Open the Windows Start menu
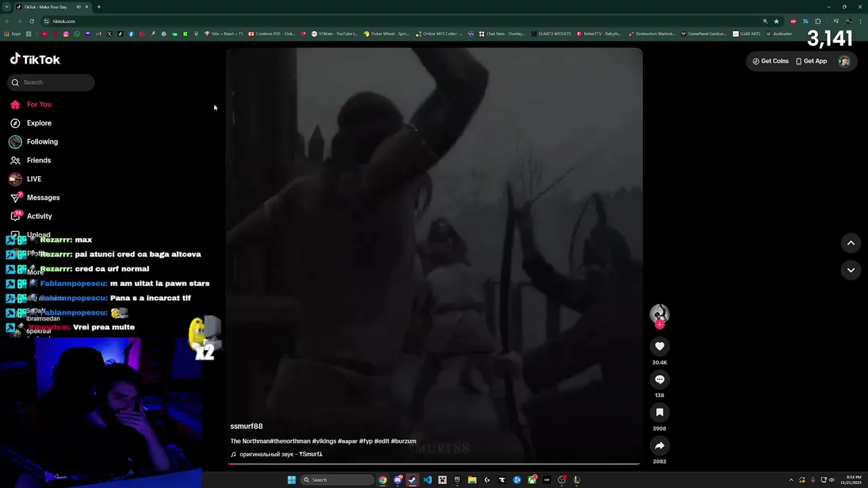 point(292,480)
